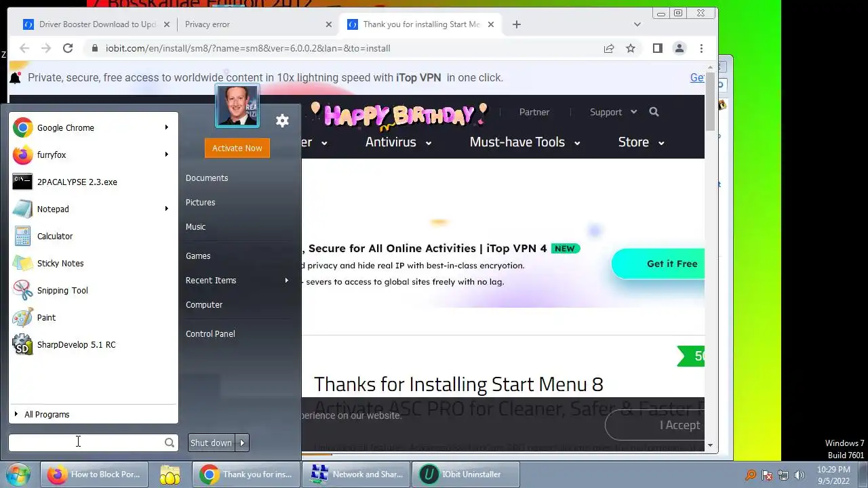
Task: Open the folder icon on taskbar
Action: (170, 474)
